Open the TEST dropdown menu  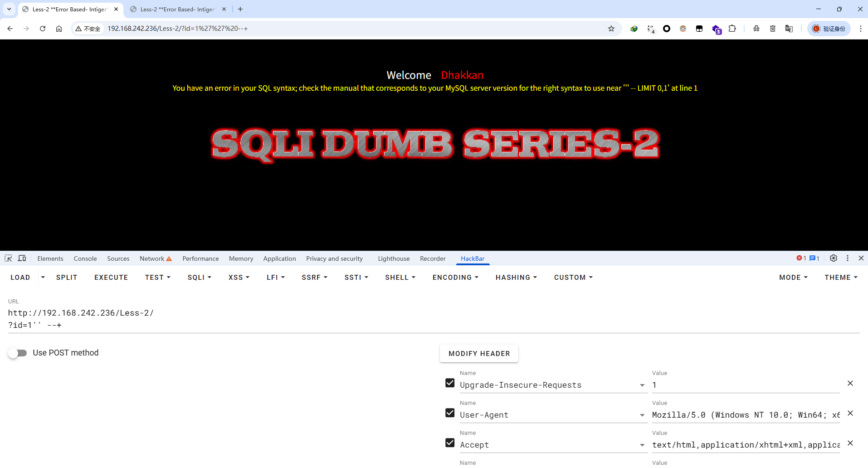coord(158,277)
